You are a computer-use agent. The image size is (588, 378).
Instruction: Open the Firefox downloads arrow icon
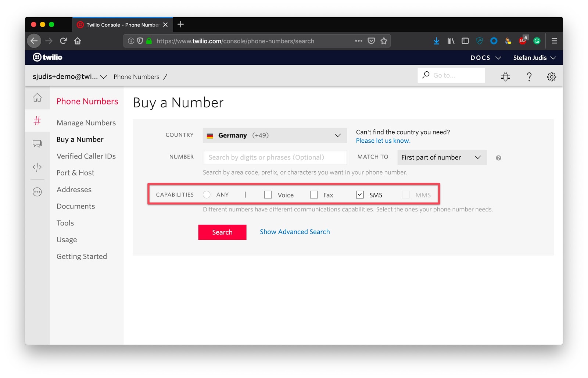pos(436,41)
